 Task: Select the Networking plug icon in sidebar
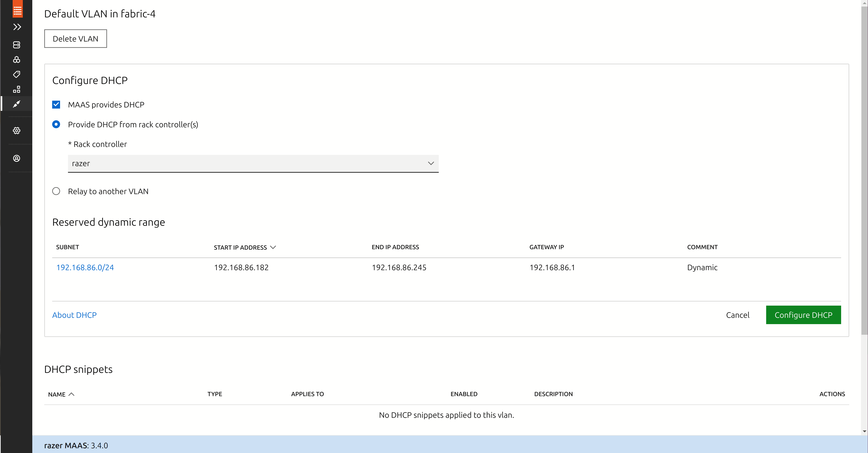(16, 104)
